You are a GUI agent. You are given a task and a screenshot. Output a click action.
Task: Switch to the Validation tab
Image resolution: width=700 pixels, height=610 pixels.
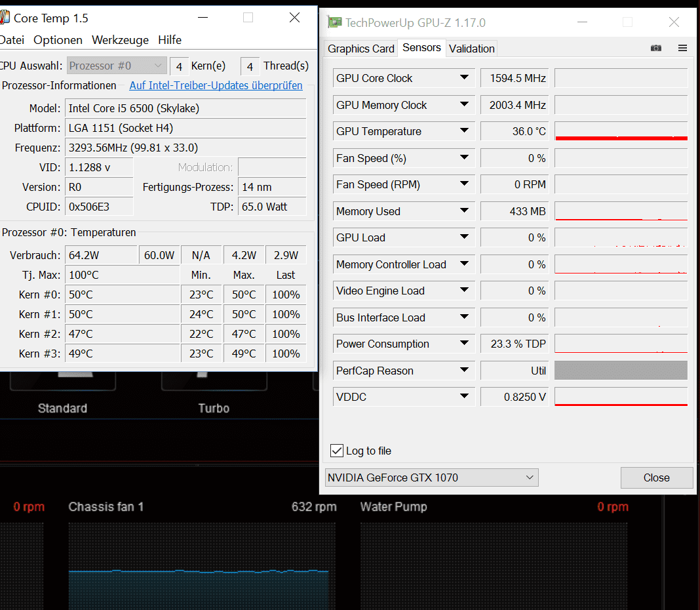click(472, 49)
